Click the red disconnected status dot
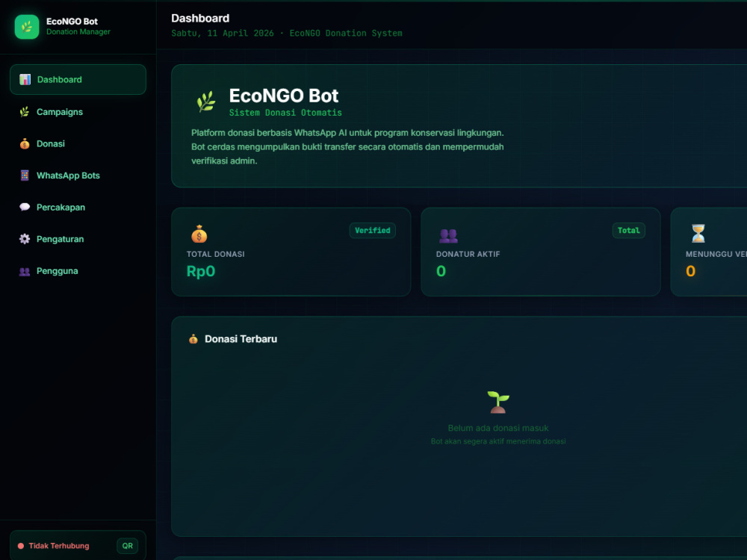The height and width of the screenshot is (560, 747). (21, 547)
